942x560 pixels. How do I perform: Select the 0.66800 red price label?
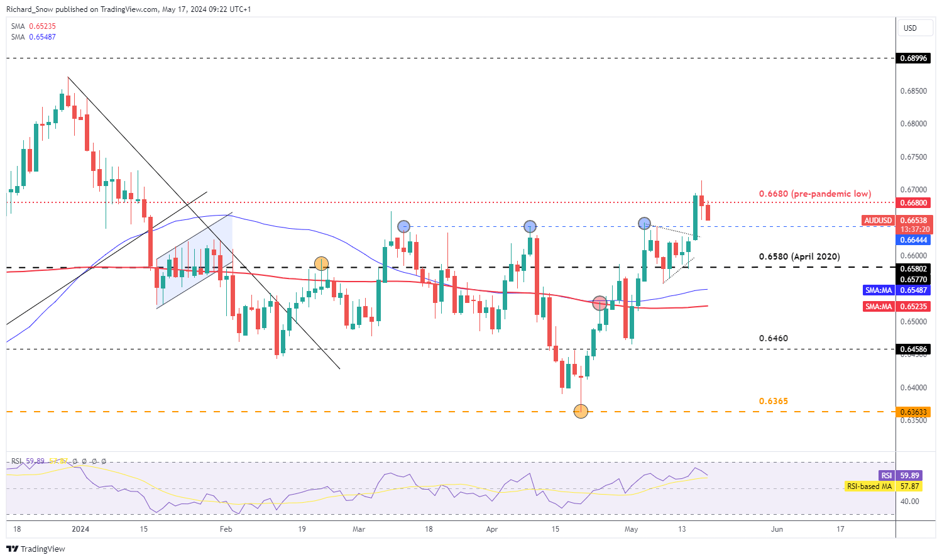(914, 203)
